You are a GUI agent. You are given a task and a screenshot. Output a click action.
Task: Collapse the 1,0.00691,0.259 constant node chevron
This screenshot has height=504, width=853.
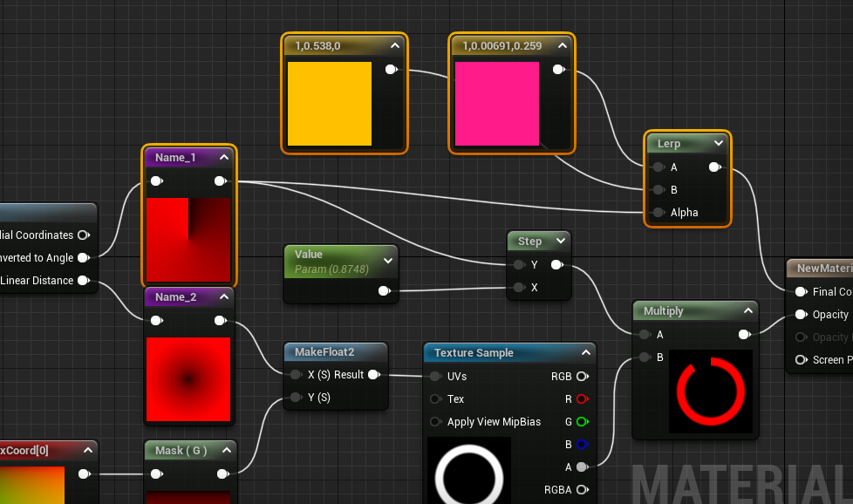coord(563,45)
